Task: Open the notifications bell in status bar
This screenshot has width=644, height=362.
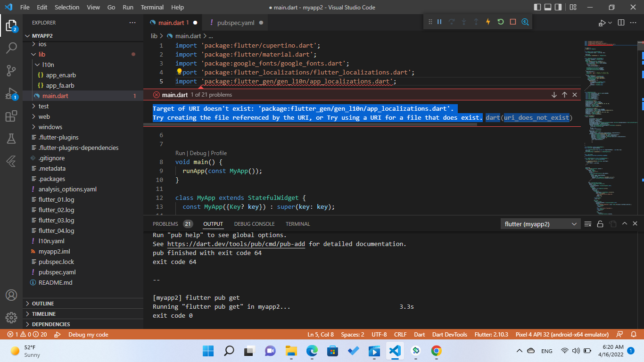Action: tap(634, 335)
